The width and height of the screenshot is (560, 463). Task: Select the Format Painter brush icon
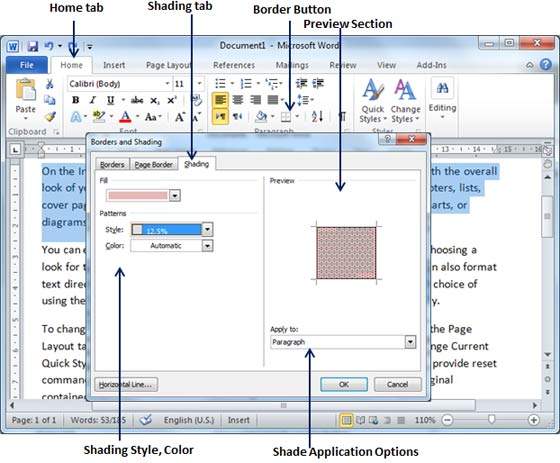[50, 117]
